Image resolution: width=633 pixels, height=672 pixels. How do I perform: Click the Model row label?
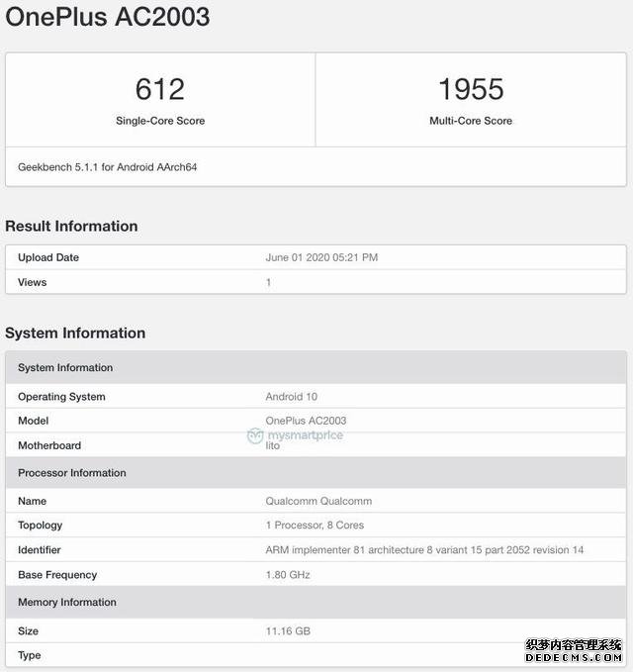(x=33, y=421)
